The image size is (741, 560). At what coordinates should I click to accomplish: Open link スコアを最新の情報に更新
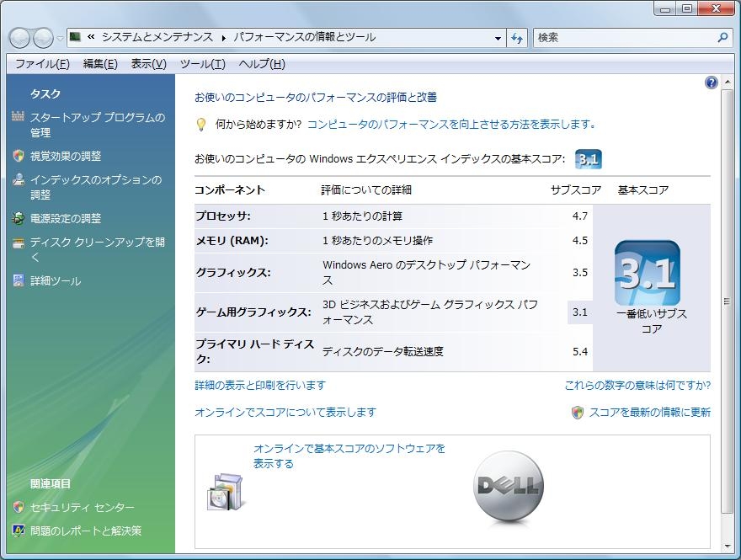point(649,412)
